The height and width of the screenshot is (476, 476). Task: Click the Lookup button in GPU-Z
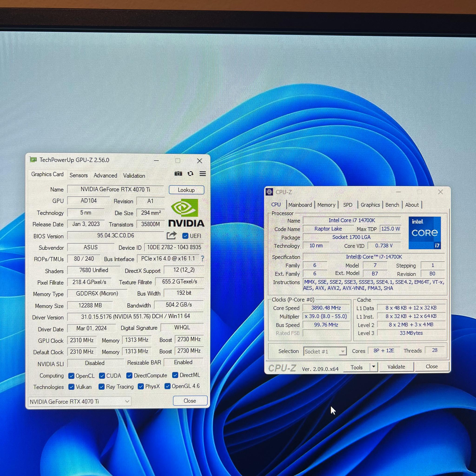186,190
